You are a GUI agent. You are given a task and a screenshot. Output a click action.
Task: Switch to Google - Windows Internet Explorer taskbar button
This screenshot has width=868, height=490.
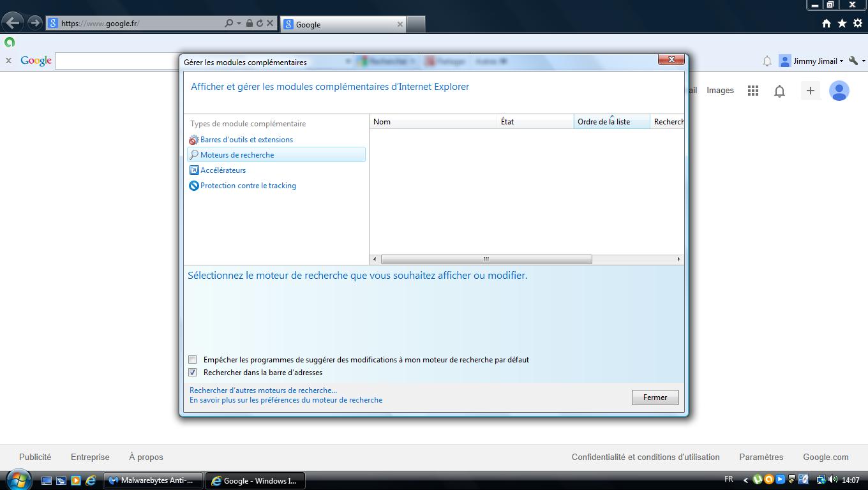pyautogui.click(x=255, y=480)
